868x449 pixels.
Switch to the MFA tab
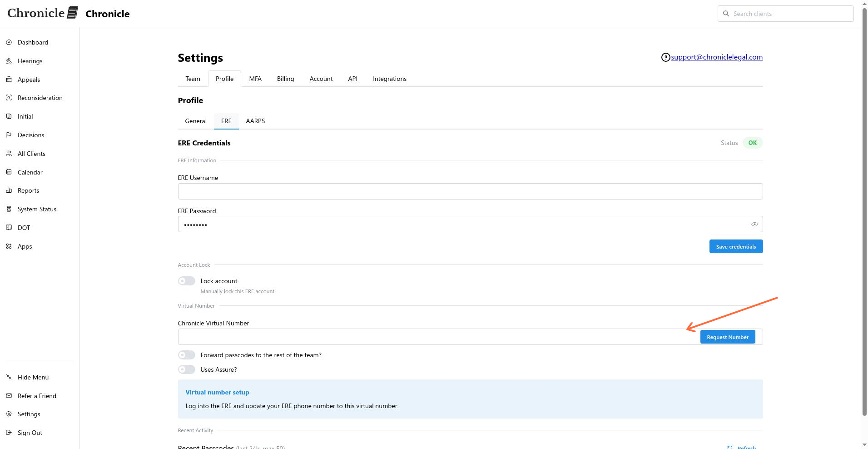[x=255, y=79]
